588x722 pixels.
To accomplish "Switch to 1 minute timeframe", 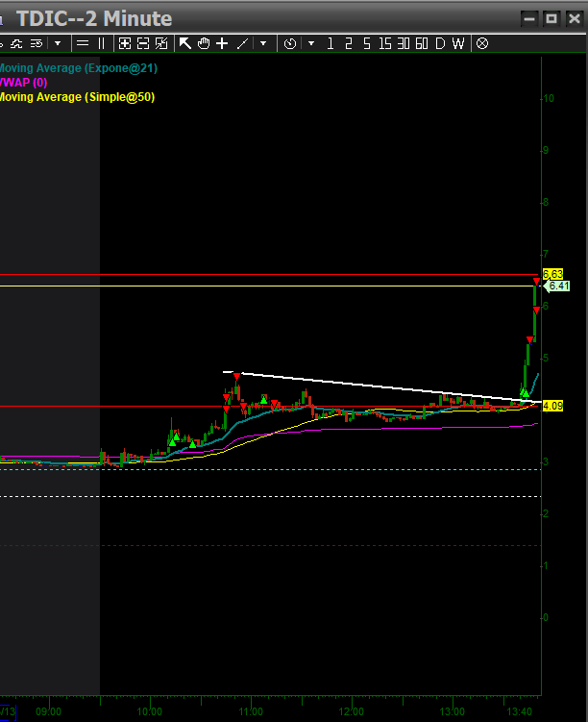I will (x=331, y=44).
